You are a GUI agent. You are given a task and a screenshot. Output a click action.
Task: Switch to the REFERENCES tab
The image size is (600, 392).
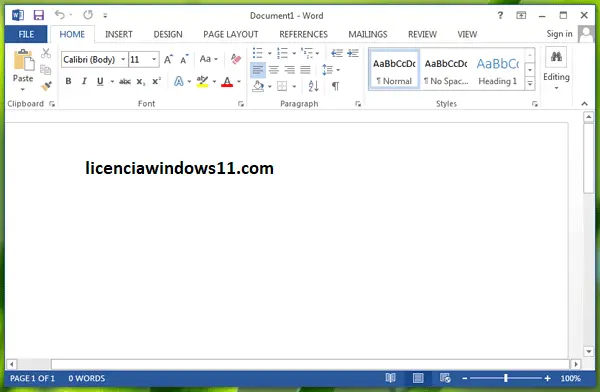point(303,34)
